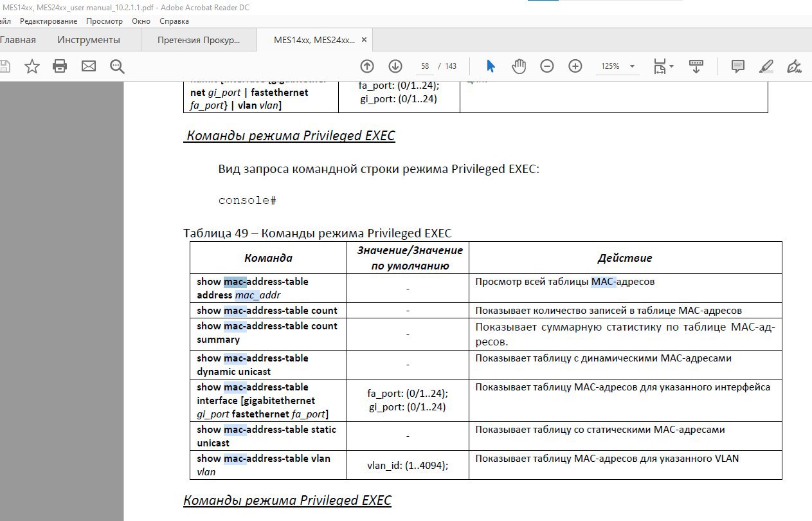Expand the page fit dropdown arrow
The width and height of the screenshot is (812, 521).
(x=671, y=66)
